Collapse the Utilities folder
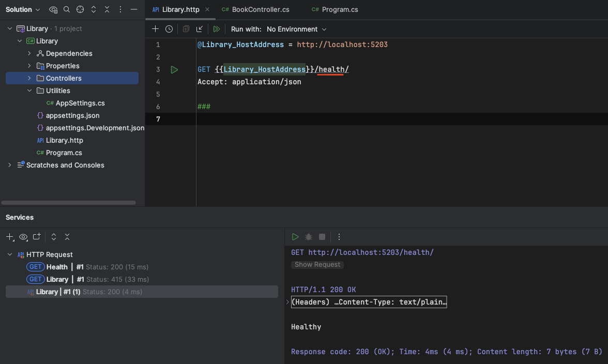This screenshot has width=608, height=364. coord(29,91)
